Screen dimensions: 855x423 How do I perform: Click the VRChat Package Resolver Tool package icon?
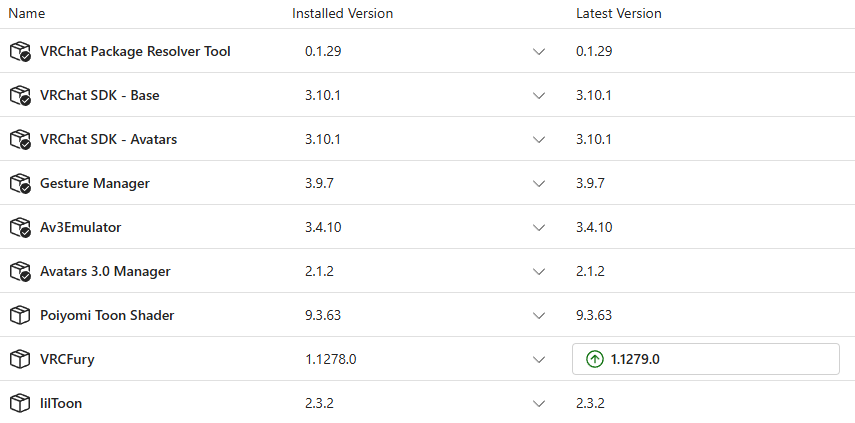(20, 52)
